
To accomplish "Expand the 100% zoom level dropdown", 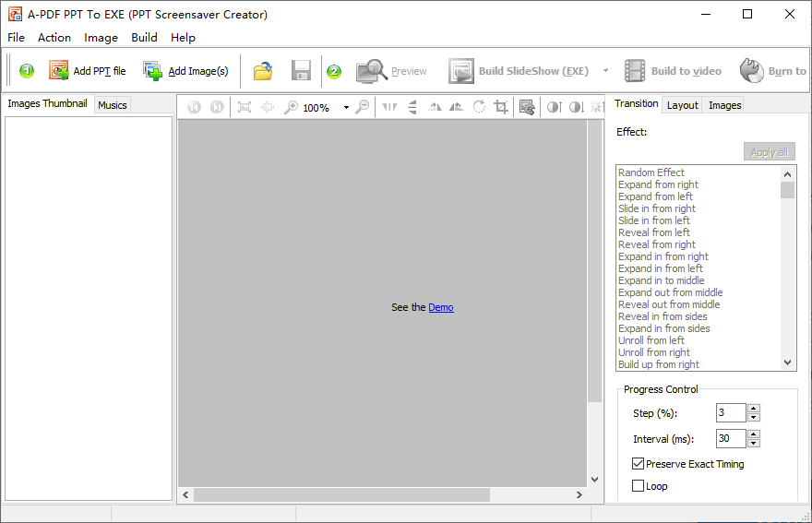I will coord(346,108).
